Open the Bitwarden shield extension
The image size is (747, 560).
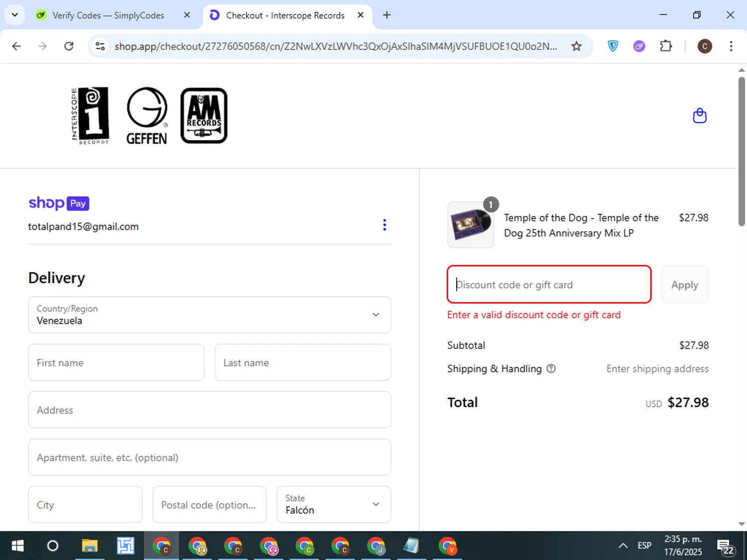coord(613,46)
